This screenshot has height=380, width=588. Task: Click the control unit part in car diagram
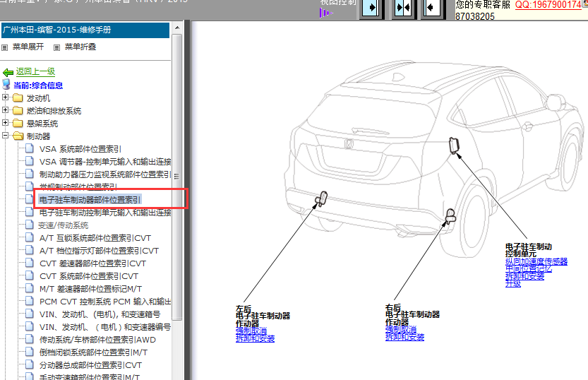[x=455, y=146]
